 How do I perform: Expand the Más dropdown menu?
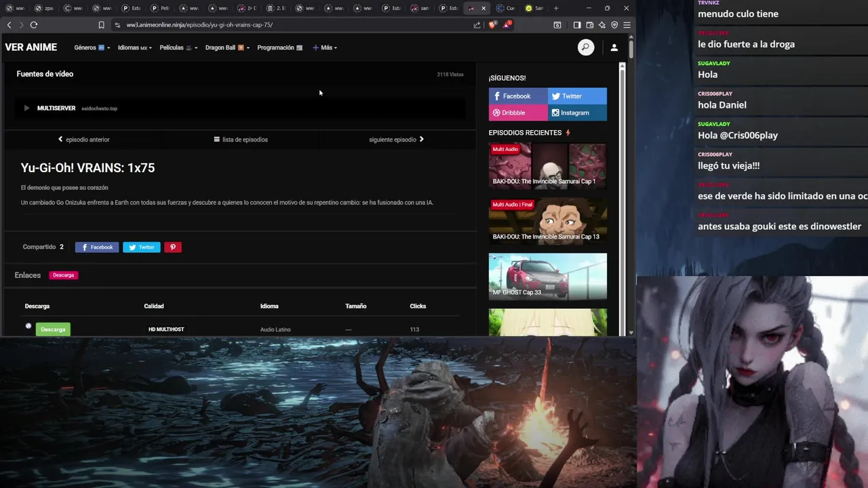pyautogui.click(x=325, y=47)
